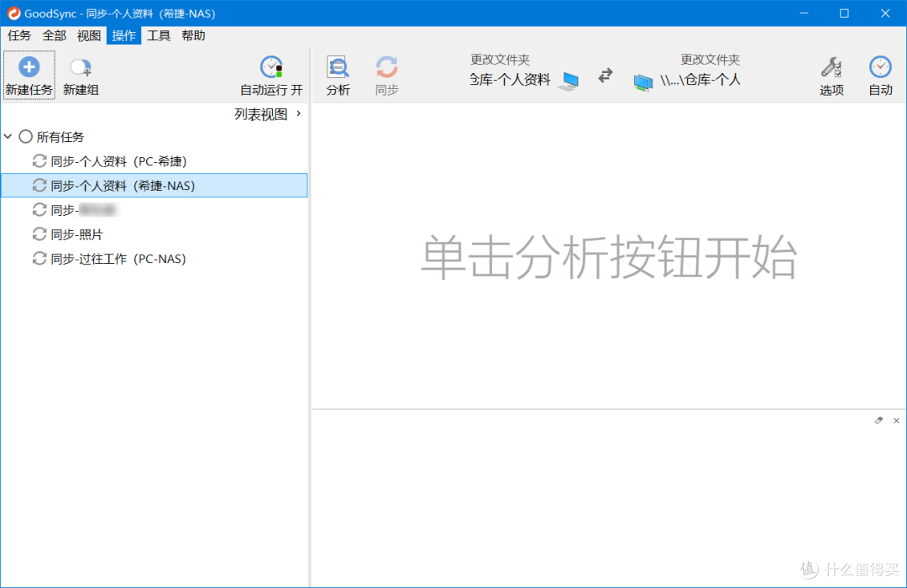Maximize the GoodSync window
The width and height of the screenshot is (907, 588).
(844, 13)
